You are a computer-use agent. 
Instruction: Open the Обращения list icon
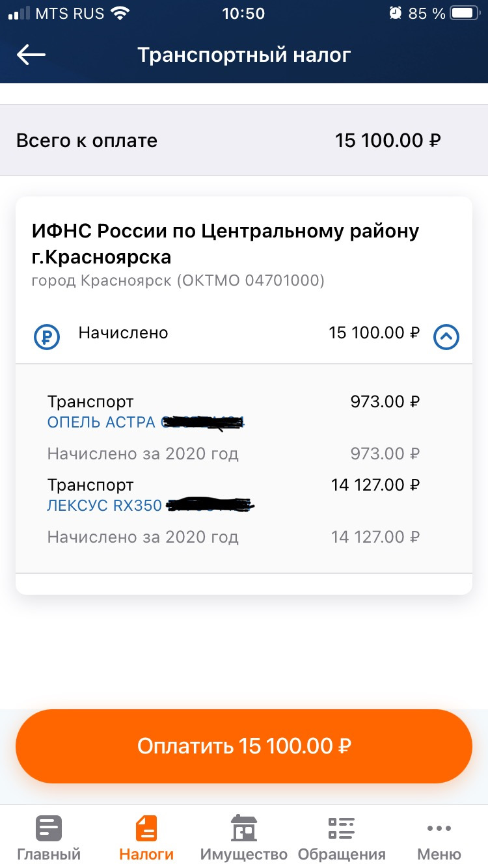pos(342,828)
